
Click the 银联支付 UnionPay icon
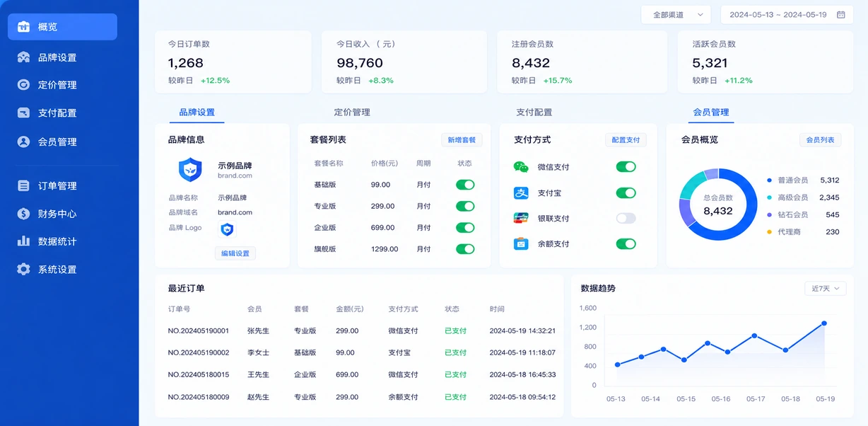(521, 218)
